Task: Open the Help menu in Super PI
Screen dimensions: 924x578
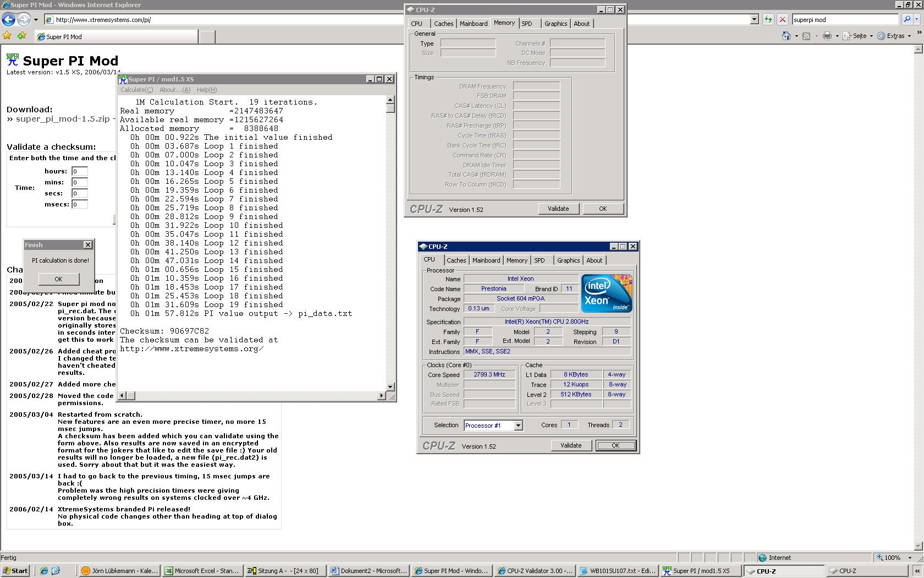Action: pos(207,90)
